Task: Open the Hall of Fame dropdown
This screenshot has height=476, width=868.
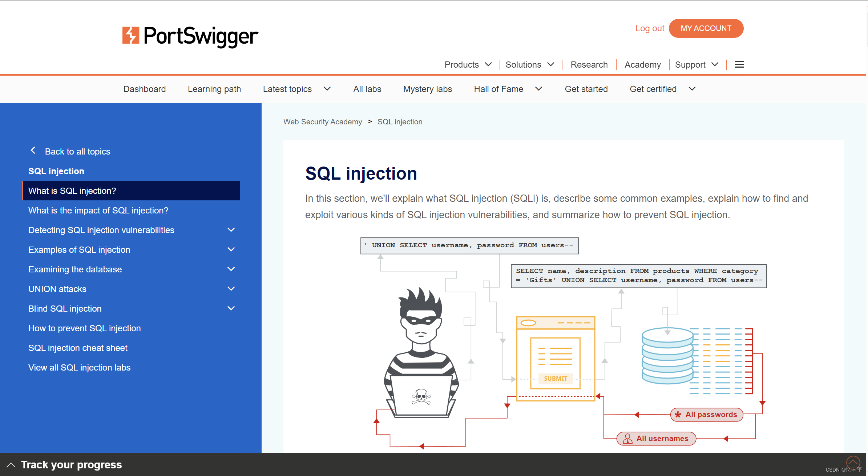Action: [508, 89]
